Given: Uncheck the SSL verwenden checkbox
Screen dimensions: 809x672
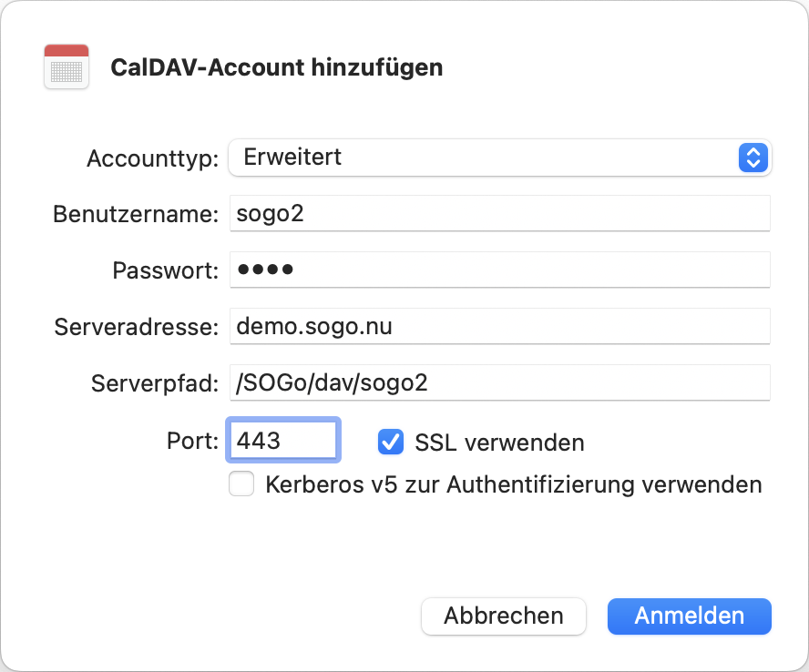Looking at the screenshot, I should (x=391, y=443).
